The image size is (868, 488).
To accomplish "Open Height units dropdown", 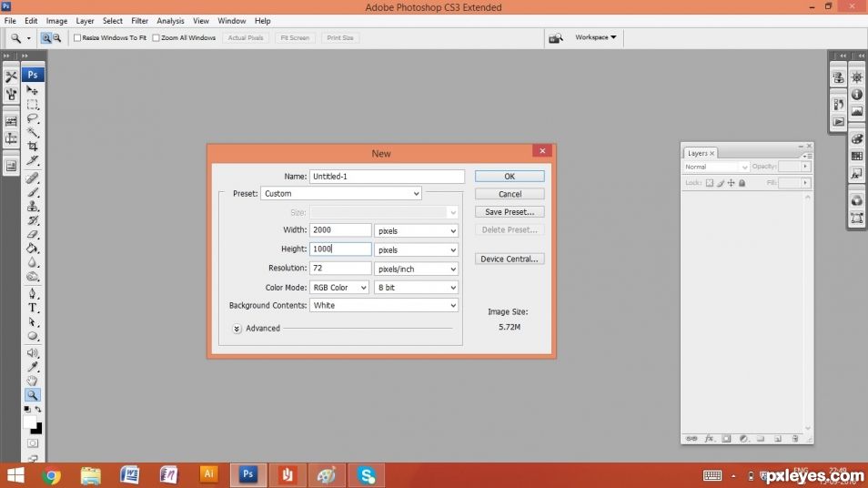I will tap(417, 249).
